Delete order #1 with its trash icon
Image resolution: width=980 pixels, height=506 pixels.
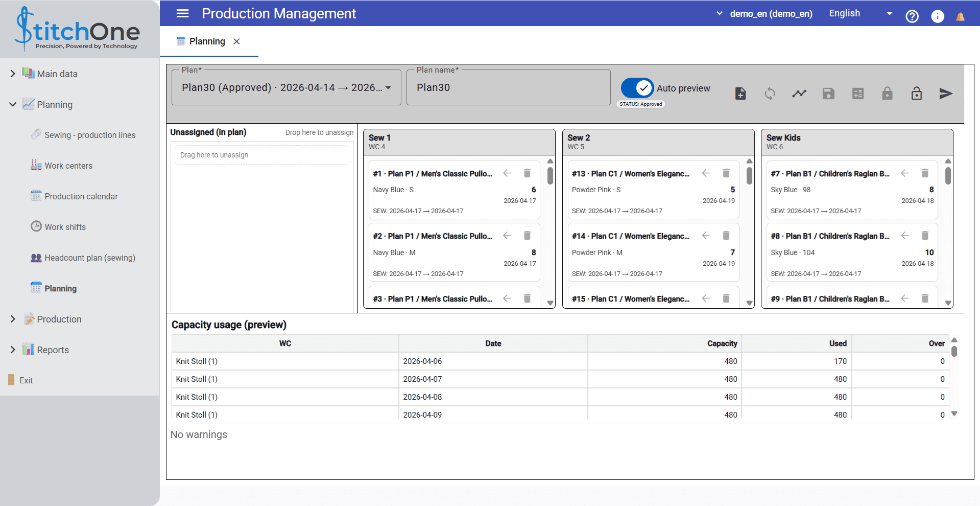(x=527, y=173)
